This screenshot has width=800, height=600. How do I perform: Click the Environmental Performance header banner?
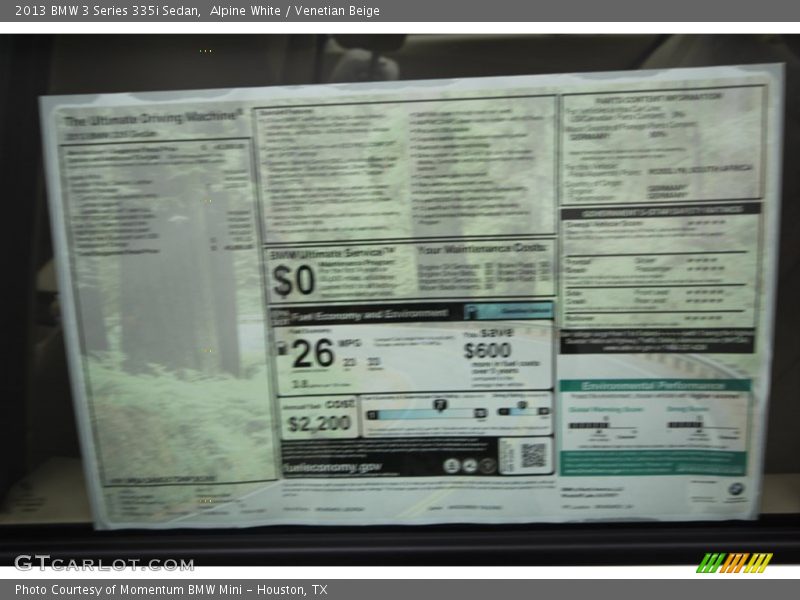click(655, 385)
